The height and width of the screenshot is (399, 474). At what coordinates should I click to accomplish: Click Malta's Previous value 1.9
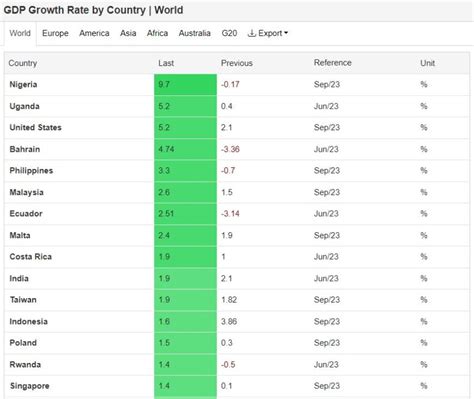(227, 235)
